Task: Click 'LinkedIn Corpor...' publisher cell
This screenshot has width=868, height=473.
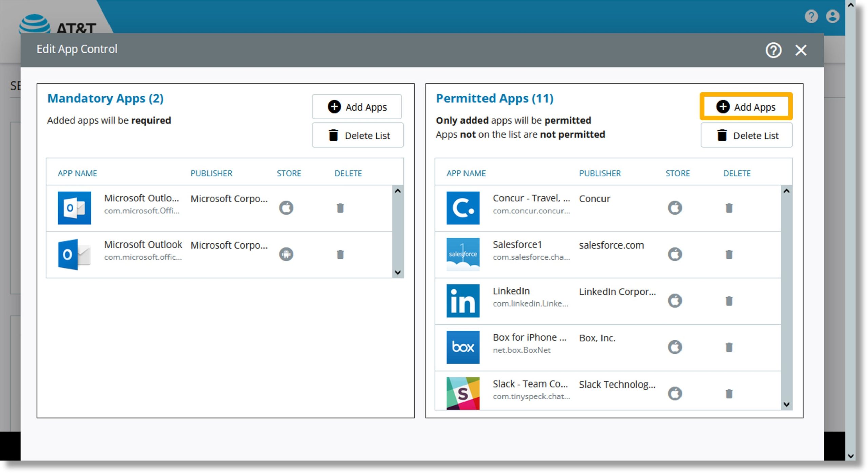Action: click(617, 292)
